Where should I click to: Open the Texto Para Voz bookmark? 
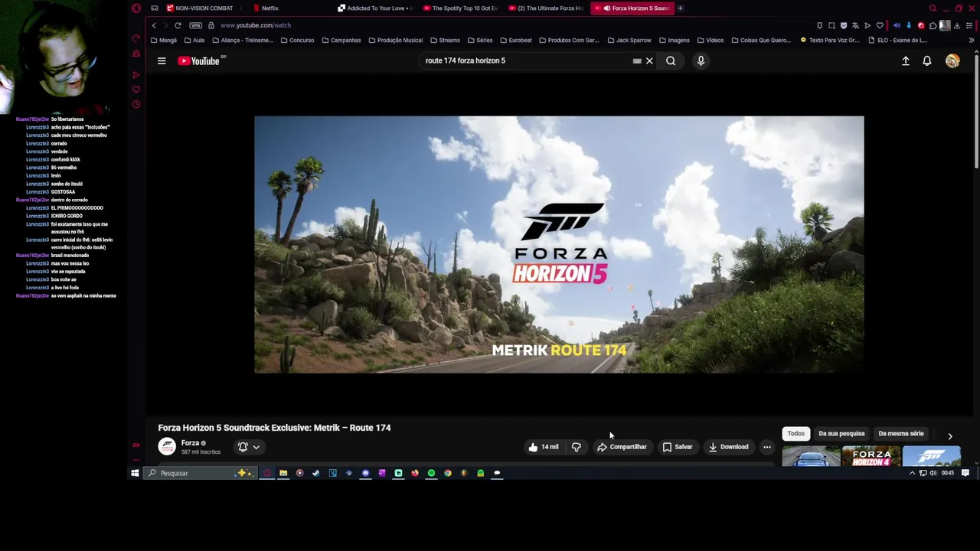coord(830,40)
